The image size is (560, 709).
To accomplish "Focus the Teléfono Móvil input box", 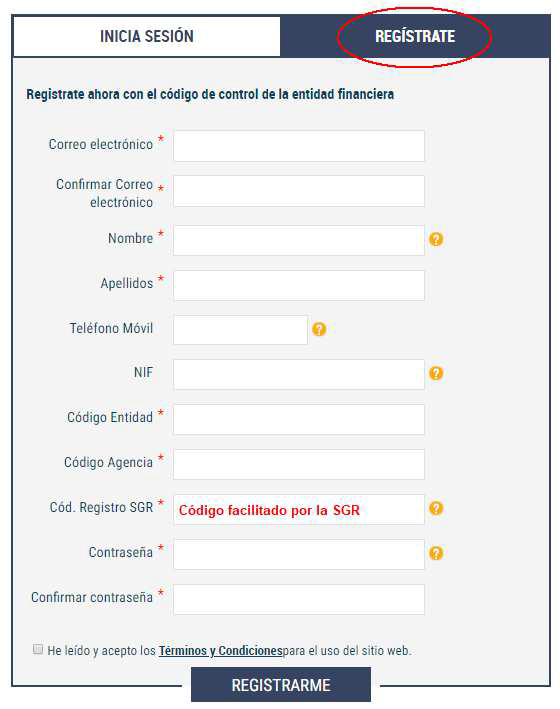I will coord(240,330).
